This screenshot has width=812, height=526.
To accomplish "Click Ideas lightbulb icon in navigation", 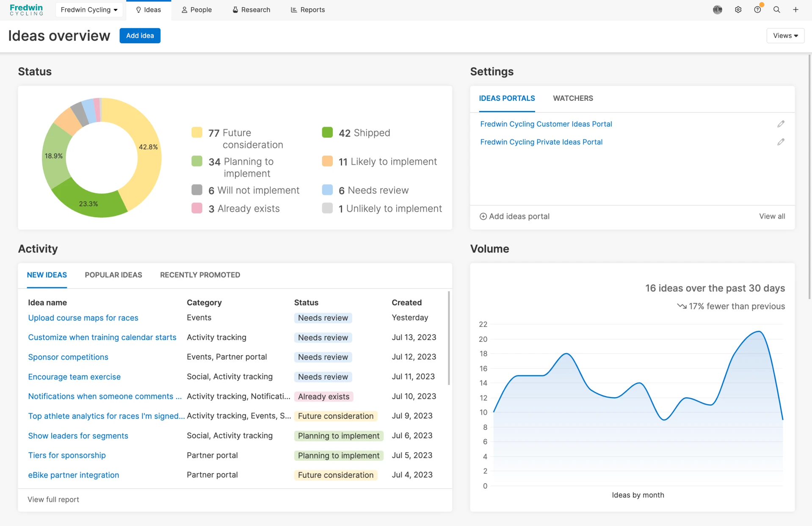I will click(x=138, y=10).
